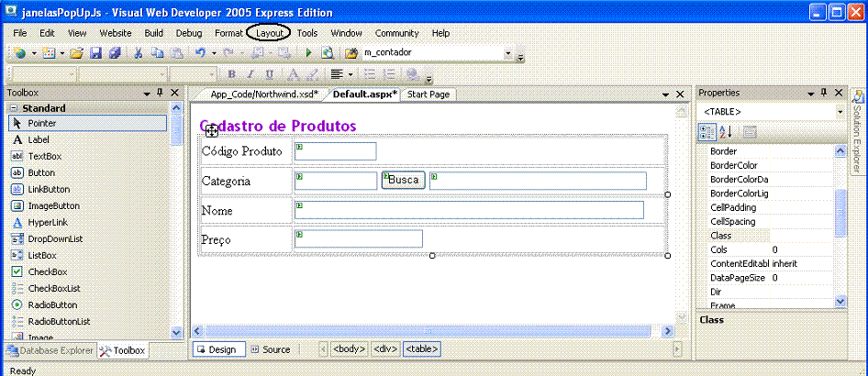Screen dimensions: 868x376
Task: Click the New Web Site toolbar icon
Action: tap(20, 53)
